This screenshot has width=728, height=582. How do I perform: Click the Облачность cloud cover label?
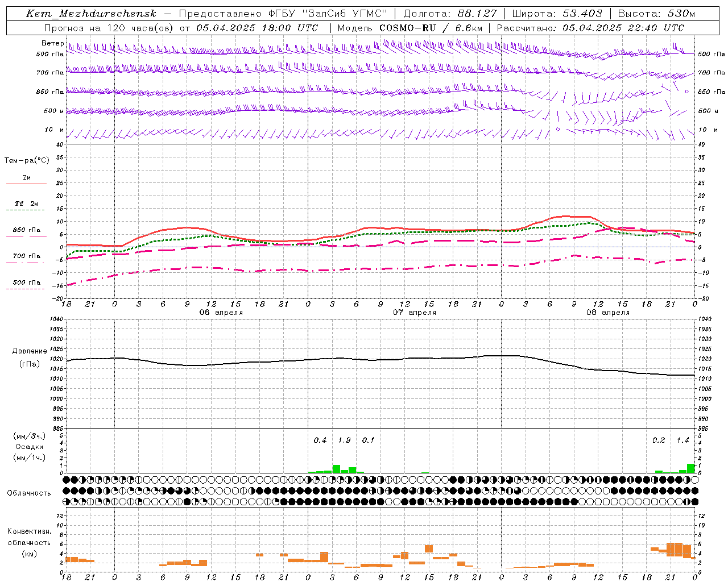[29, 493]
